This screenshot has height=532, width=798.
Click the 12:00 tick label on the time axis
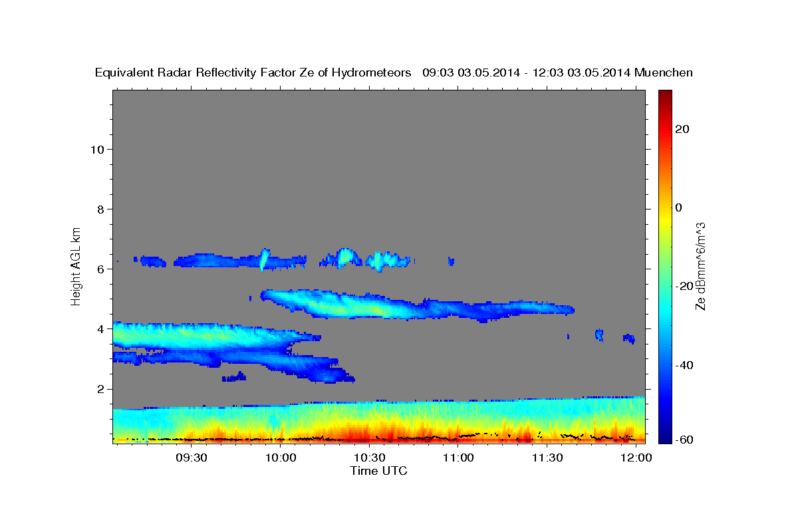coord(636,458)
